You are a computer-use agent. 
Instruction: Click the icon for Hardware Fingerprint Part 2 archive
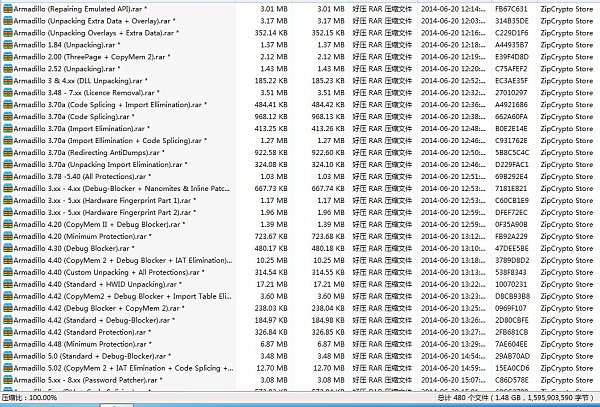pos(8,212)
